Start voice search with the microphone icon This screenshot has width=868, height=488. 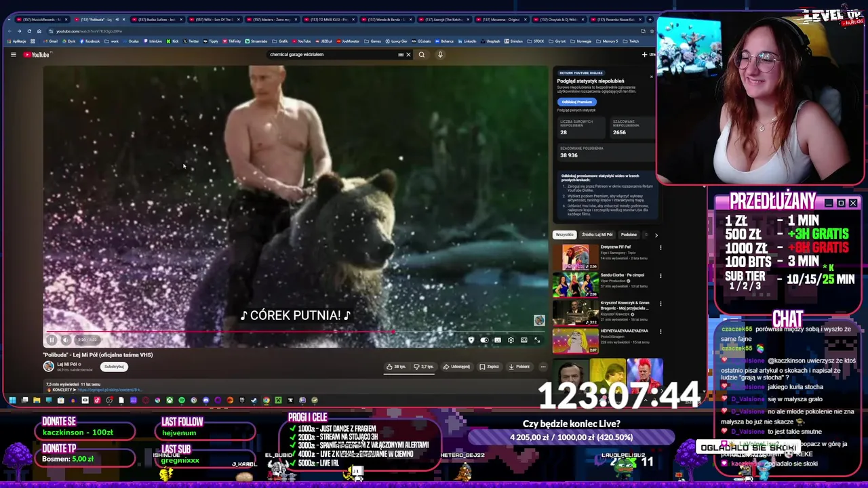pos(440,55)
